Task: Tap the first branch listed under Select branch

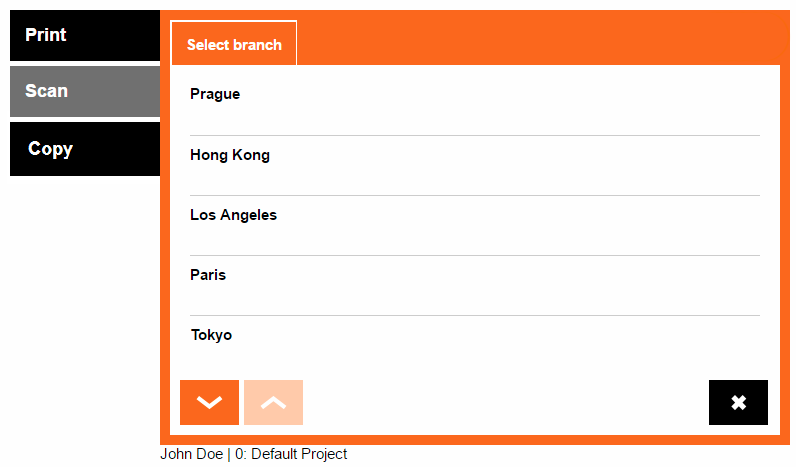Action: (215, 95)
